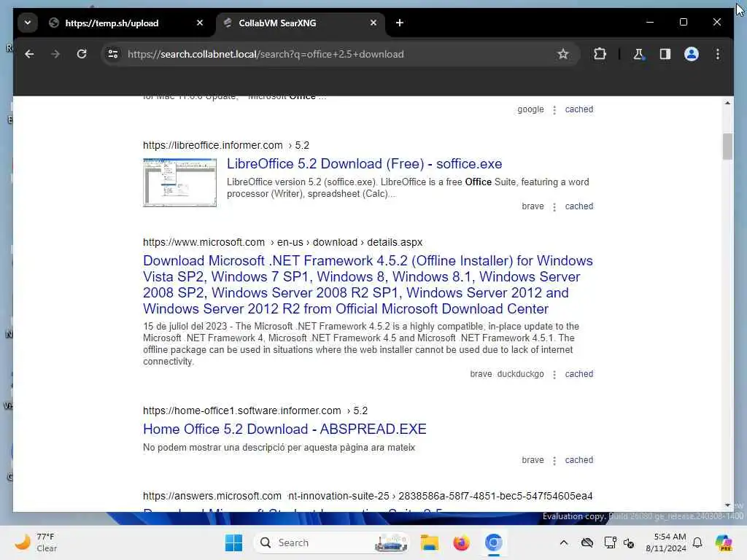Close the CollabVM SearXNG tab
This screenshot has height=560, width=747.
point(373,23)
